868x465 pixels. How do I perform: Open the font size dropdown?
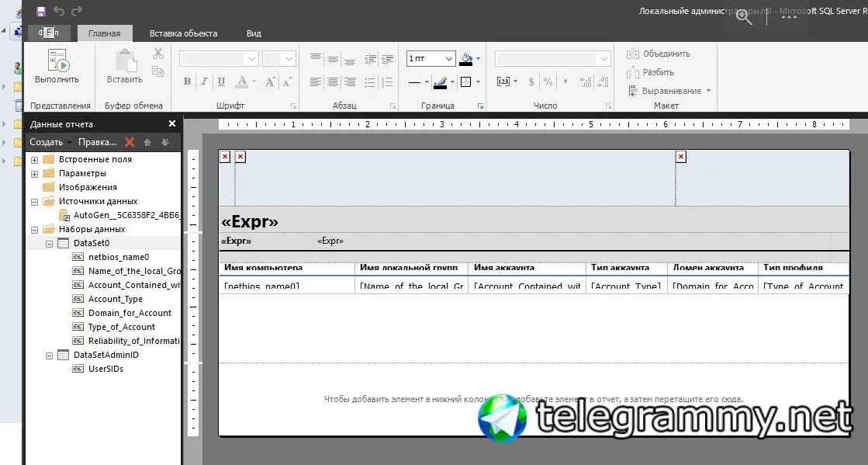(289, 58)
